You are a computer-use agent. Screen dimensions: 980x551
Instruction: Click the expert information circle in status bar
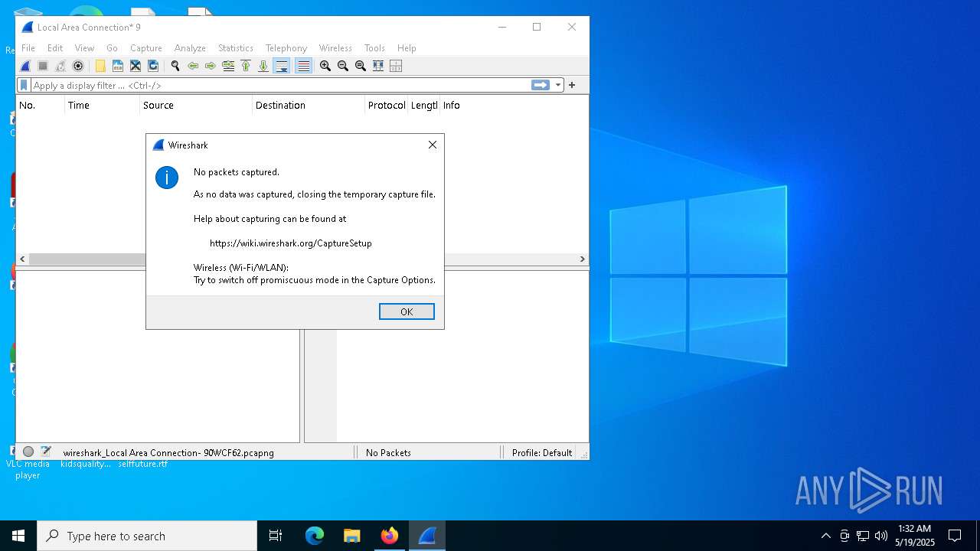[x=28, y=452]
